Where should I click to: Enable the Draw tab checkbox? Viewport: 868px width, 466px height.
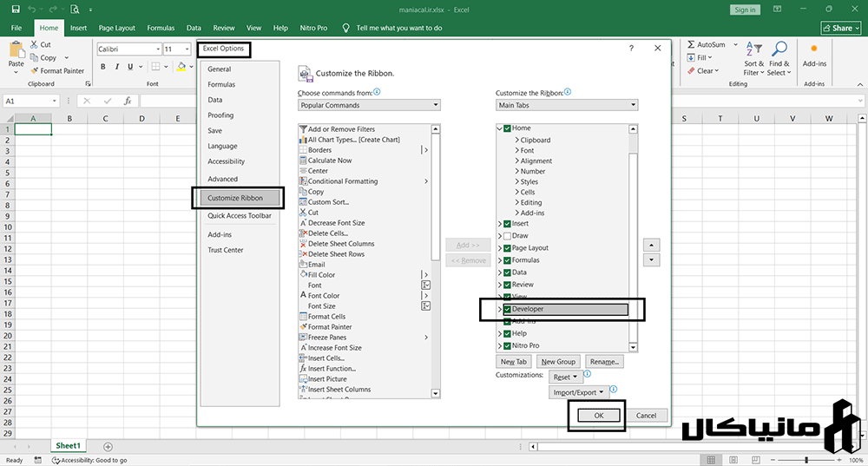click(x=507, y=236)
